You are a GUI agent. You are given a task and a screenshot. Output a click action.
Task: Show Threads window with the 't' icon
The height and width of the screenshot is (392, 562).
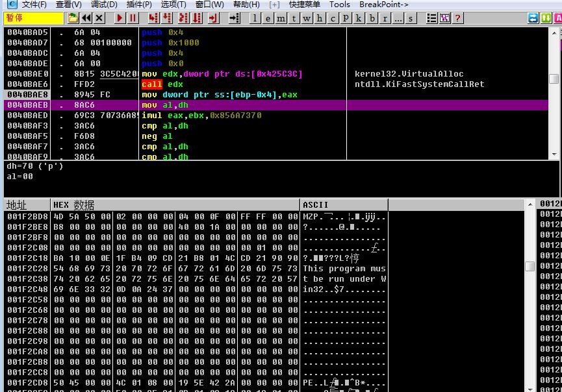click(295, 18)
